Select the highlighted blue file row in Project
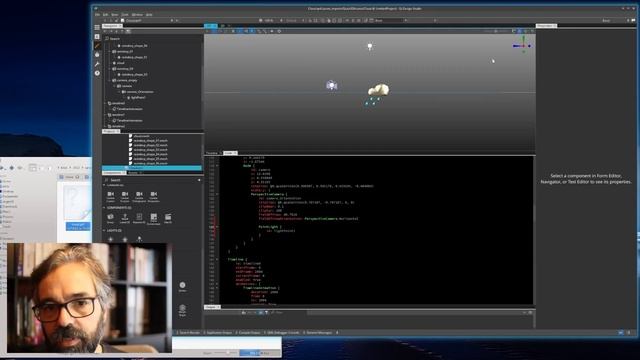The width and height of the screenshot is (640, 360). (x=152, y=168)
